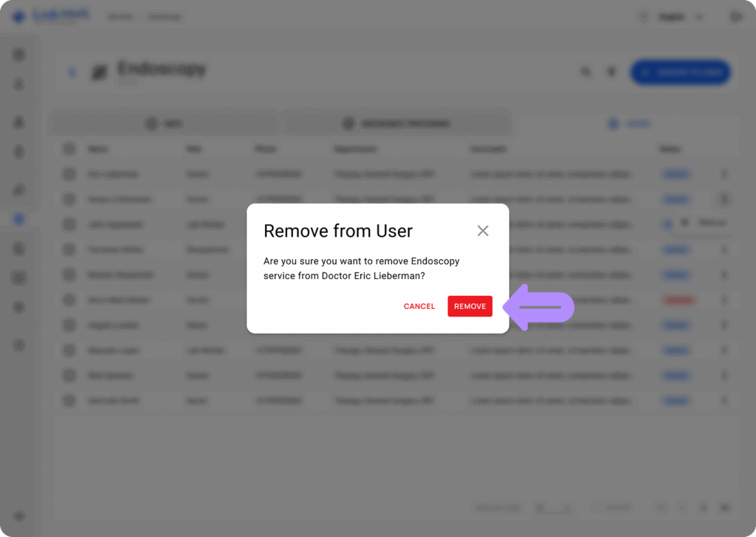756x537 pixels.
Task: Open the rows-per-page dropdown near pagination
Action: [554, 507]
